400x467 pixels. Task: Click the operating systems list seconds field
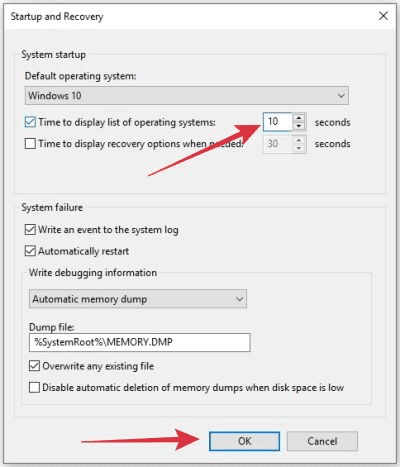tap(278, 122)
